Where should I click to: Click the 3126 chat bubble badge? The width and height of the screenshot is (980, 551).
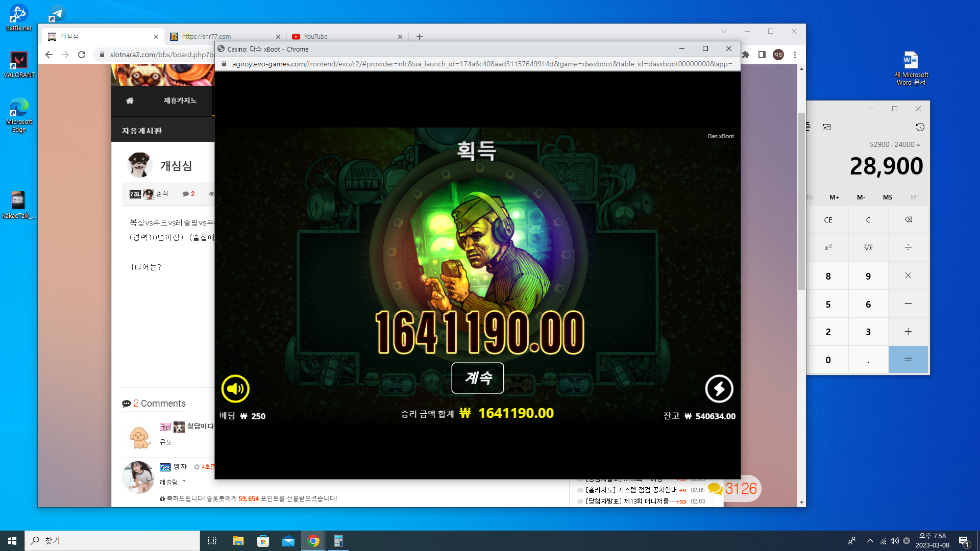(x=733, y=489)
